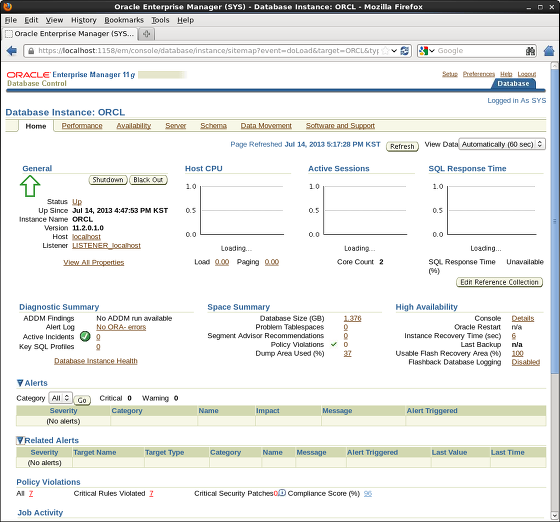Open the View Data refresh interval dropdown
Image resolution: width=560 pixels, height=522 pixels.
coord(502,144)
